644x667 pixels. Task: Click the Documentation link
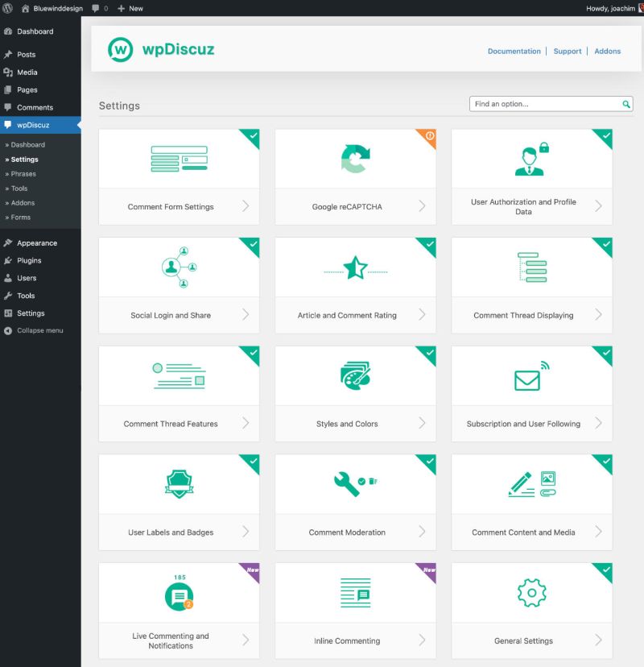pos(514,51)
